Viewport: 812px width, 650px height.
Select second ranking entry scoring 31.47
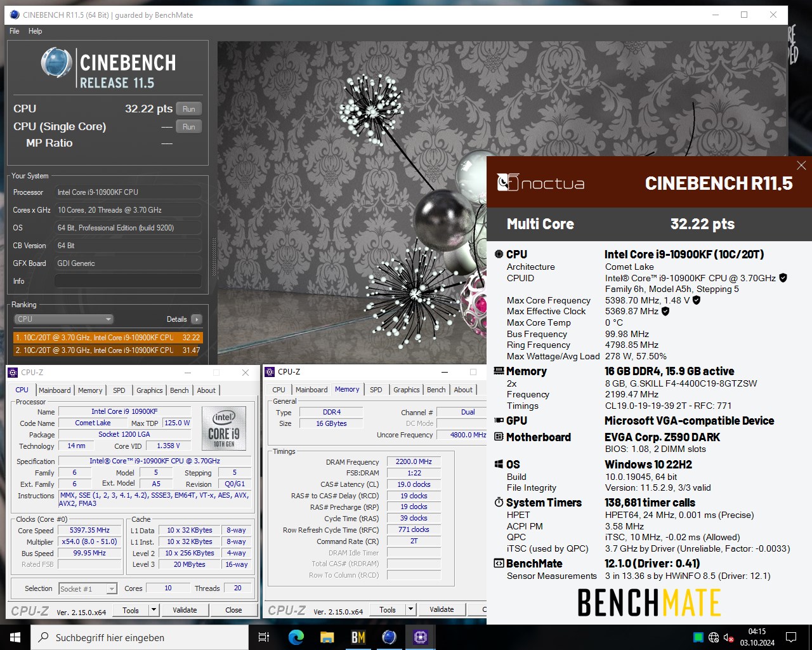point(108,350)
